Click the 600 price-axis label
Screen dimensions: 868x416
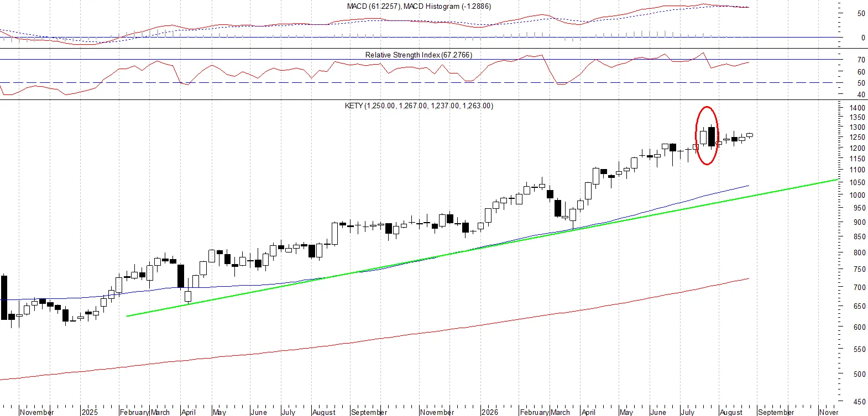point(859,328)
